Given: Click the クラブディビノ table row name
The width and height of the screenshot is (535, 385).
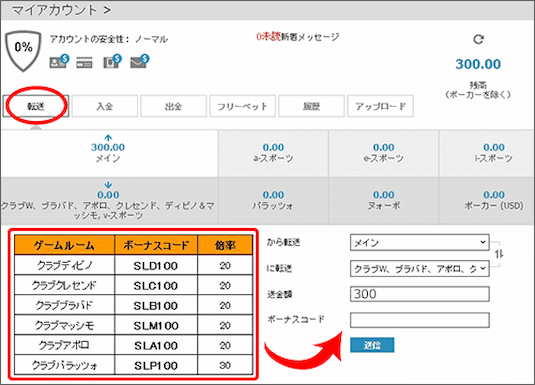Looking at the screenshot, I should tap(64, 266).
